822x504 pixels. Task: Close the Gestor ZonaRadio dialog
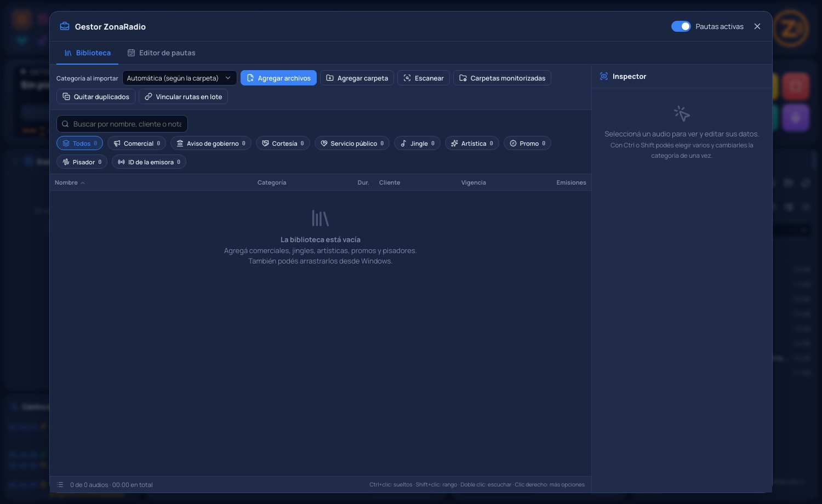(757, 26)
